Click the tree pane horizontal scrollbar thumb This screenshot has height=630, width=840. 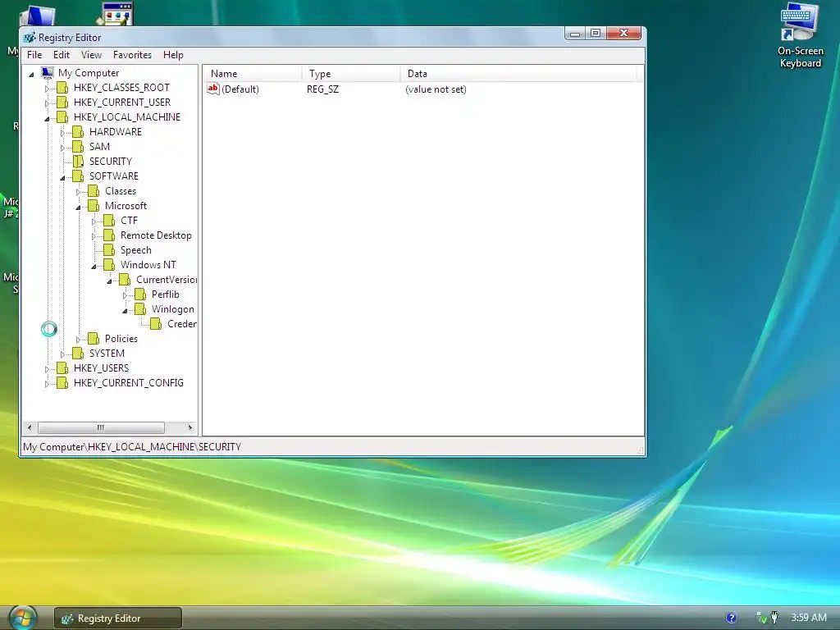(x=101, y=427)
